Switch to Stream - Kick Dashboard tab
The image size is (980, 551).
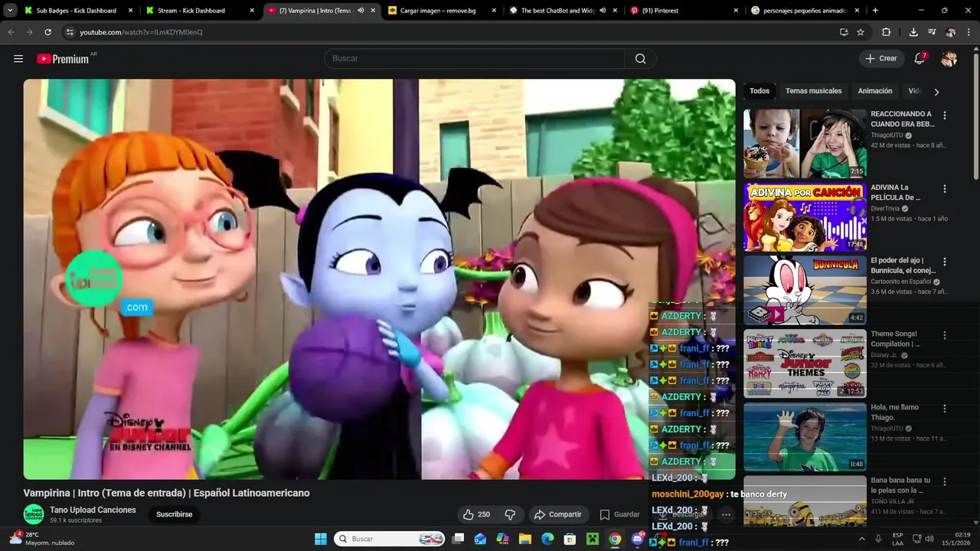click(x=199, y=11)
